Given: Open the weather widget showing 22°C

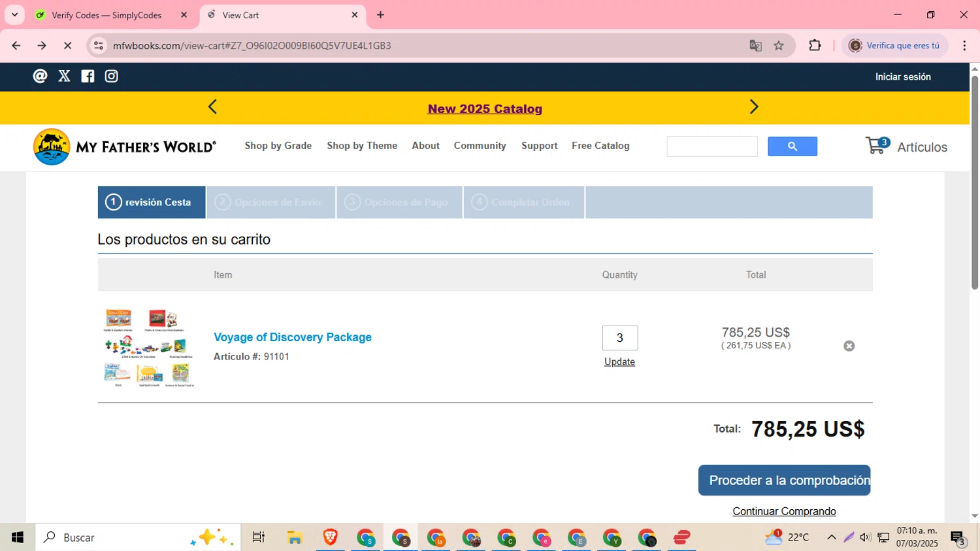Looking at the screenshot, I should click(787, 537).
